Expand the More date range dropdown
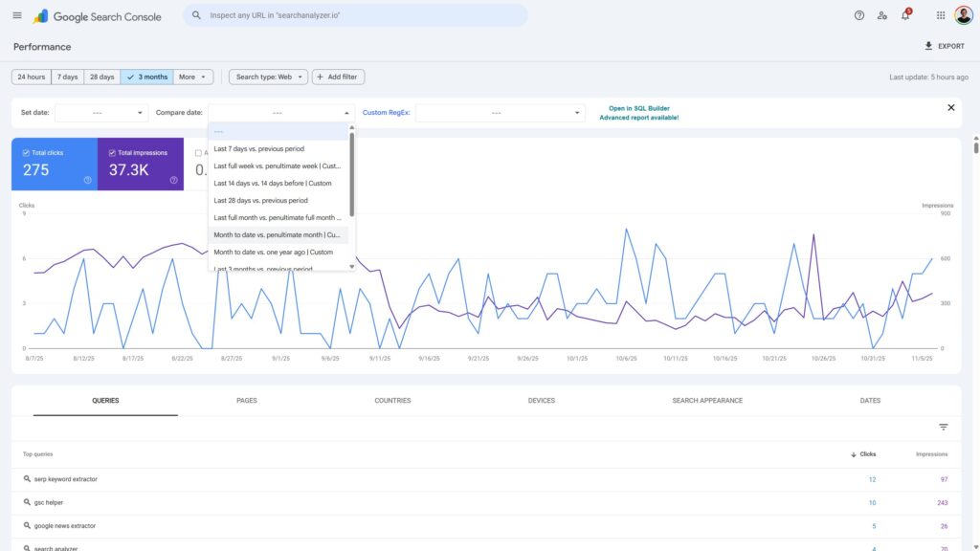The image size is (980, 551). pos(193,77)
